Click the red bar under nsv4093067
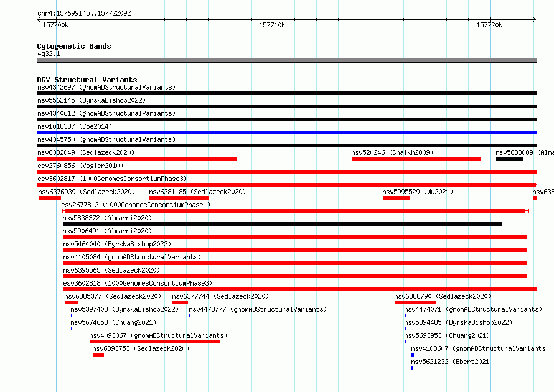Screen dimensions: 554x392 pyautogui.click(x=155, y=342)
